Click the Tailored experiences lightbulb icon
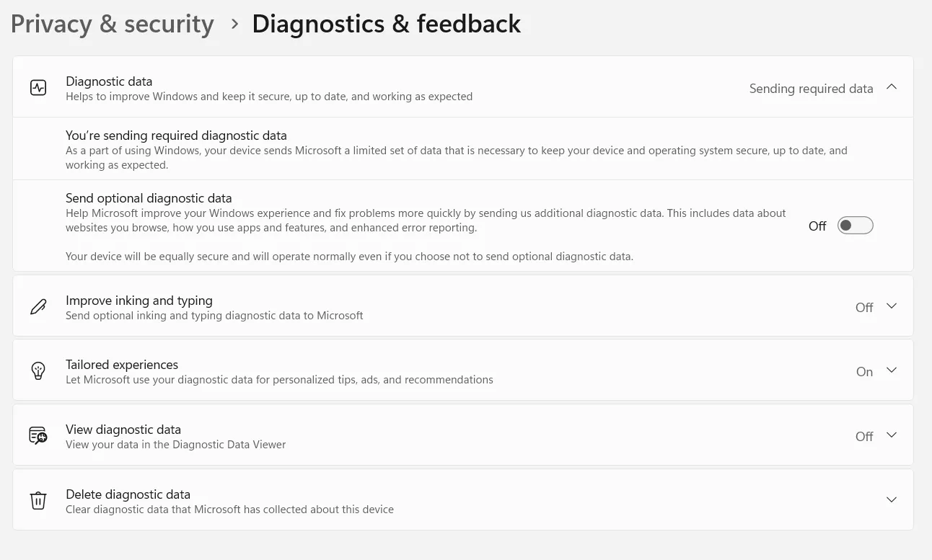Viewport: 932px width, 560px height. point(38,371)
